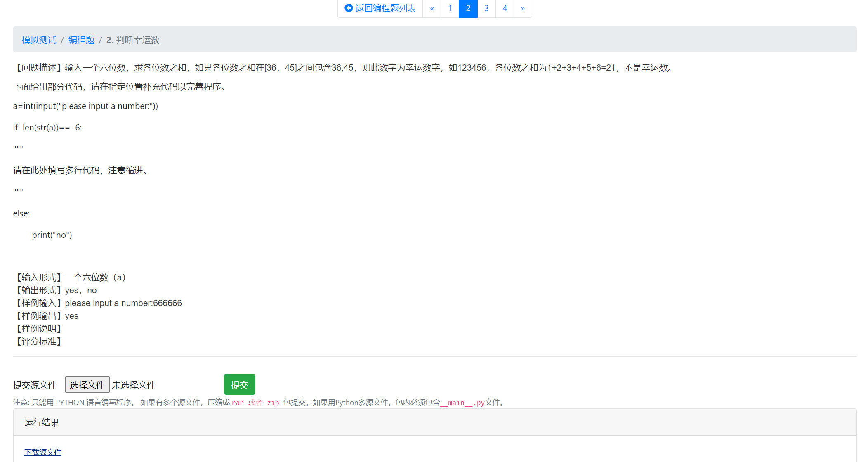
Task: Click the 未选择文件 status text
Action: [134, 384]
